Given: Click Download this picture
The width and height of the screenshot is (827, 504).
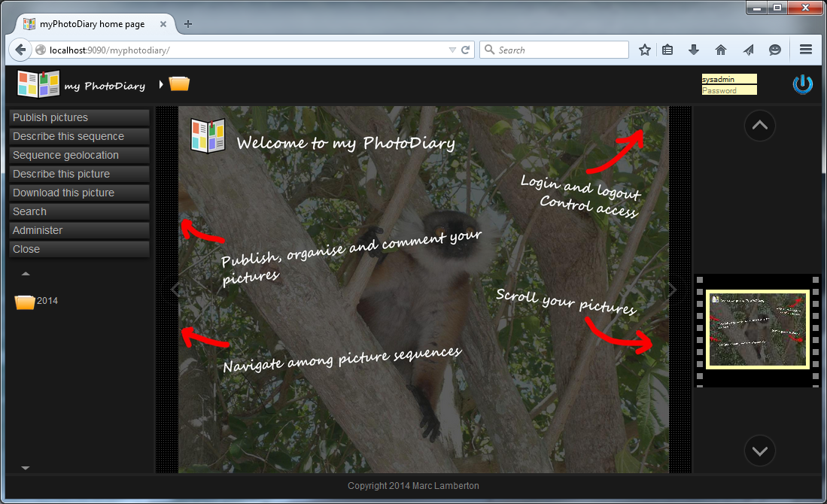Looking at the screenshot, I should click(79, 193).
